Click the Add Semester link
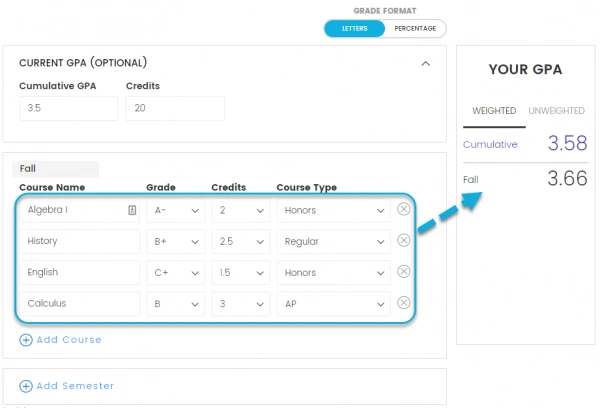The width and height of the screenshot is (600, 408). click(75, 386)
